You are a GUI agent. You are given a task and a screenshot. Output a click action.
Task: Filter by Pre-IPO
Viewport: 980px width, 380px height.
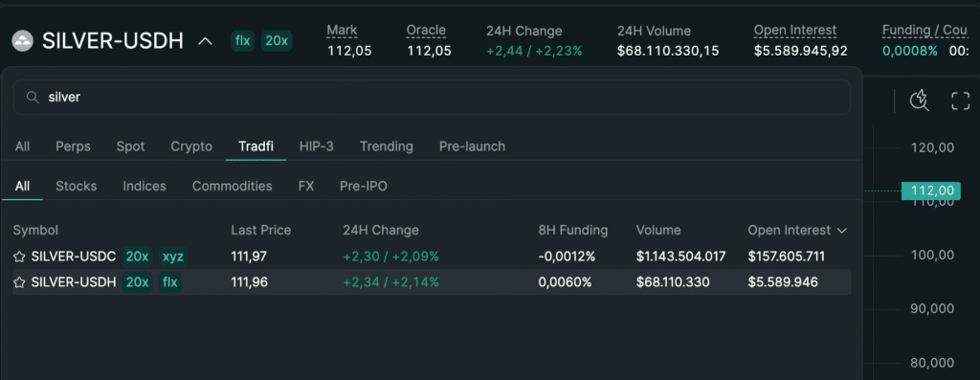(363, 186)
